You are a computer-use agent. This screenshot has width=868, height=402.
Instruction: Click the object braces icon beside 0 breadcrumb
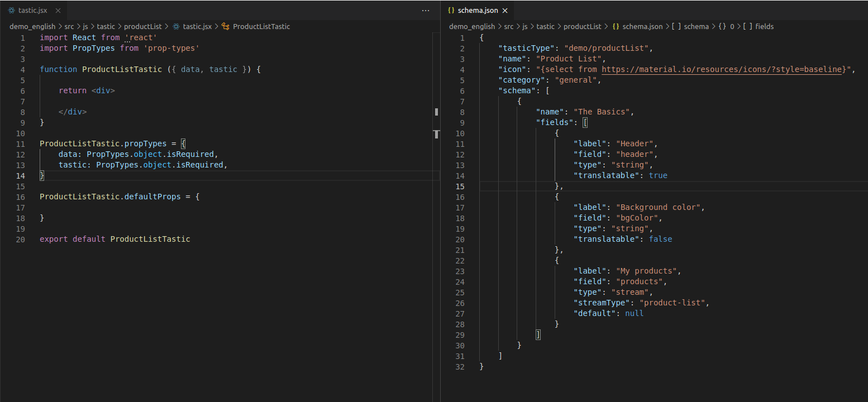tap(722, 26)
